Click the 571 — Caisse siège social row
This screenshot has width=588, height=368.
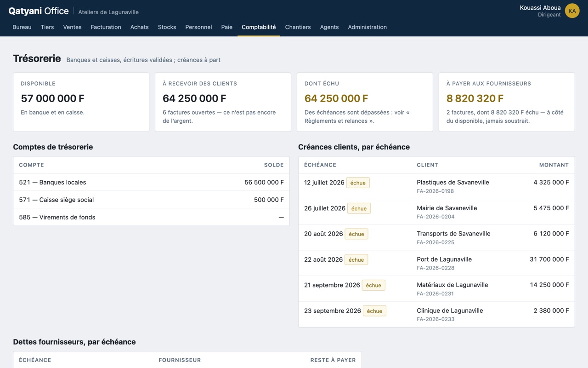pyautogui.click(x=152, y=200)
